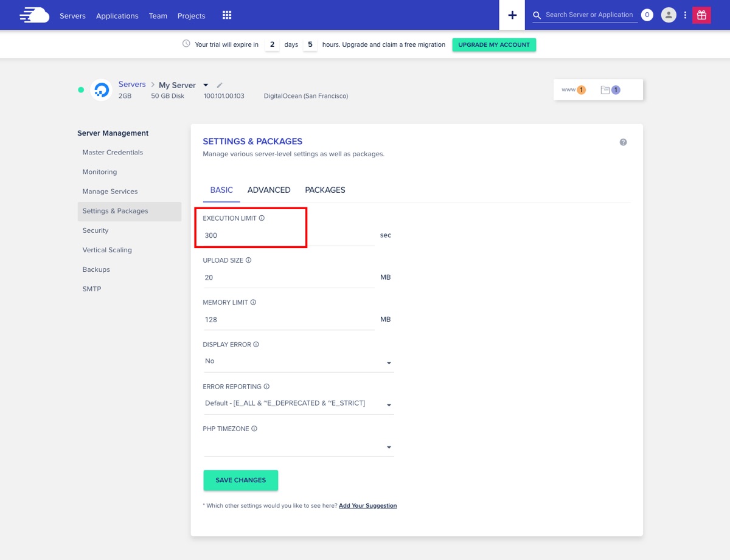Expand the My Server dropdown arrow
This screenshot has width=730, height=560.
(206, 85)
